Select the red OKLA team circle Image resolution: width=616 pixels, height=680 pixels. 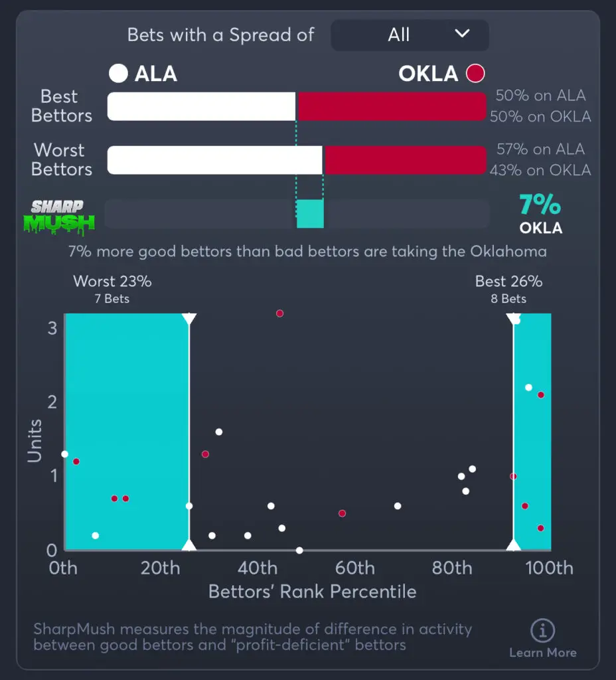475,74
